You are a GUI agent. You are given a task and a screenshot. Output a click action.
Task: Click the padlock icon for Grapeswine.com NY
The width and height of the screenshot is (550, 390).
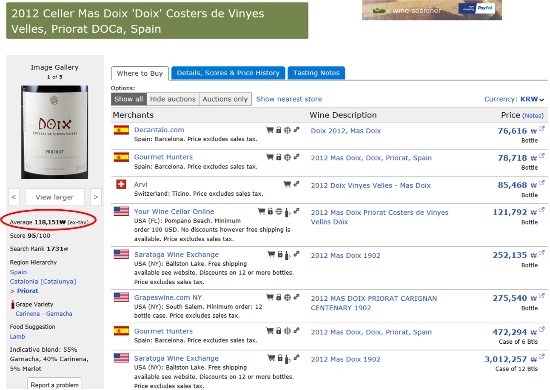(279, 297)
